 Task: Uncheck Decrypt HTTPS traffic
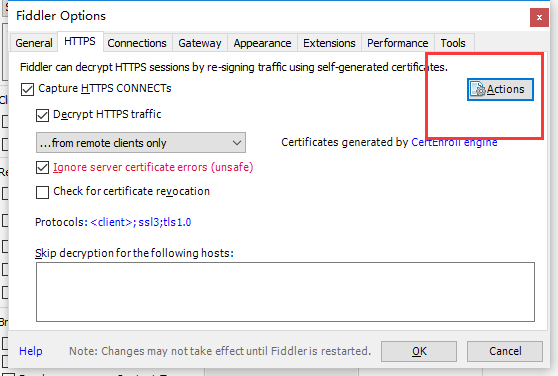click(x=42, y=115)
